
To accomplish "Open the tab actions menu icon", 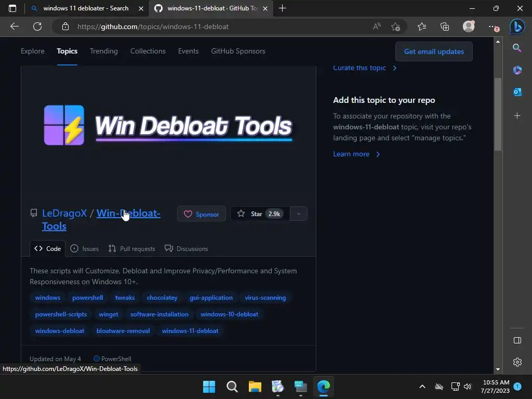I will tap(12, 8).
